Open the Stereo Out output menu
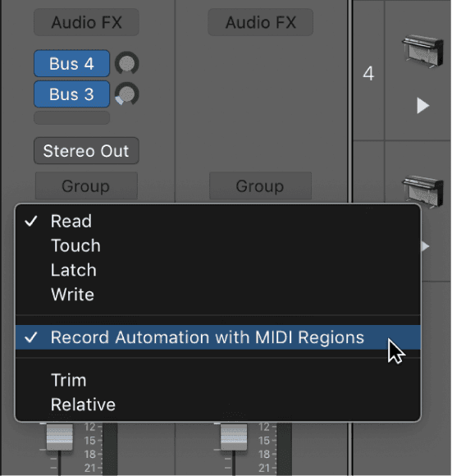452x476 pixels. pos(86,151)
